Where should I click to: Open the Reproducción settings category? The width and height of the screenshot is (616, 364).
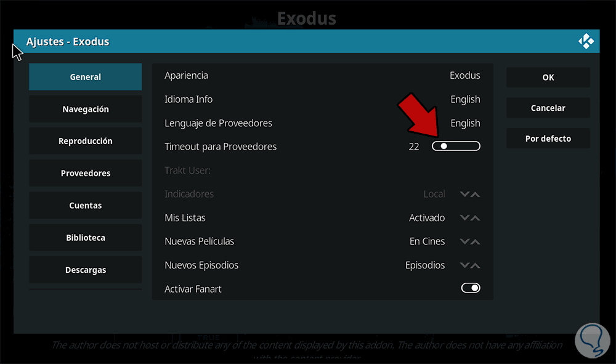86,141
